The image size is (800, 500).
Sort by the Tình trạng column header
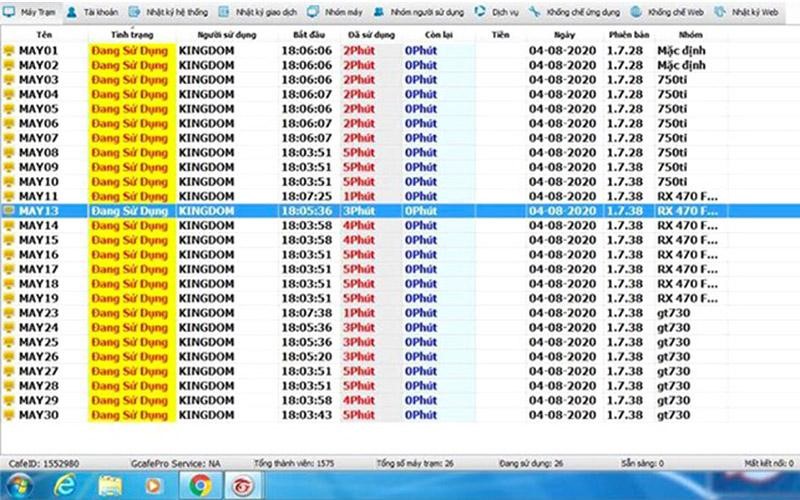pos(132,35)
